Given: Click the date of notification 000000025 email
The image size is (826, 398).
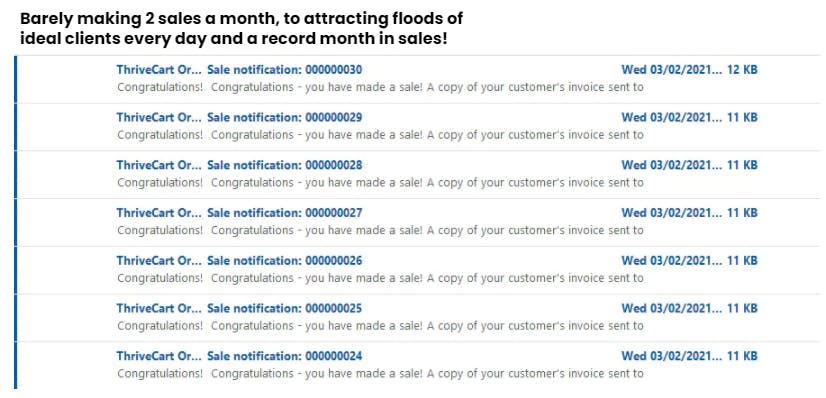Looking at the screenshot, I should tap(672, 308).
